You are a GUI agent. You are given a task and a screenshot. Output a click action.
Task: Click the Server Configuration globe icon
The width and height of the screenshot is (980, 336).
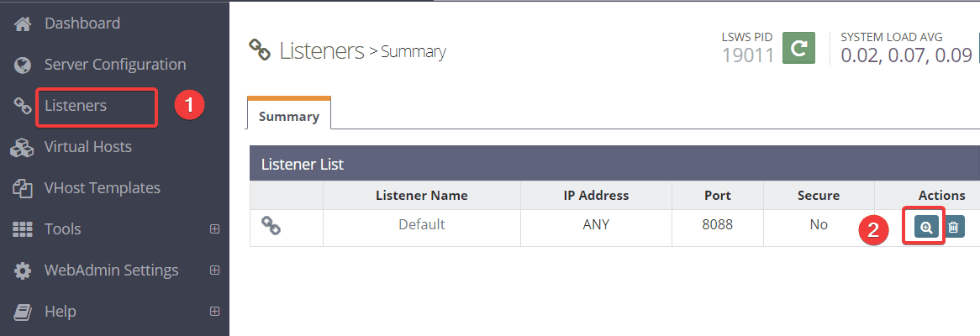(x=23, y=65)
